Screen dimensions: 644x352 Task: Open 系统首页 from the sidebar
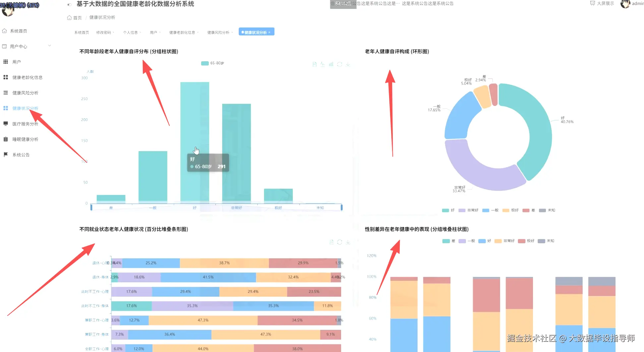[x=19, y=31]
